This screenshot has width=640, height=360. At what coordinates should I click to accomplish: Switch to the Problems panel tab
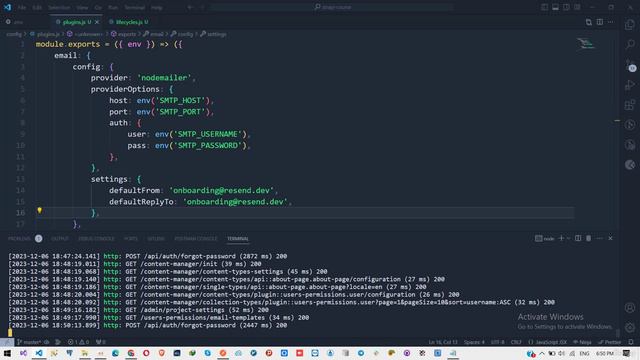pyautogui.click(x=19, y=239)
